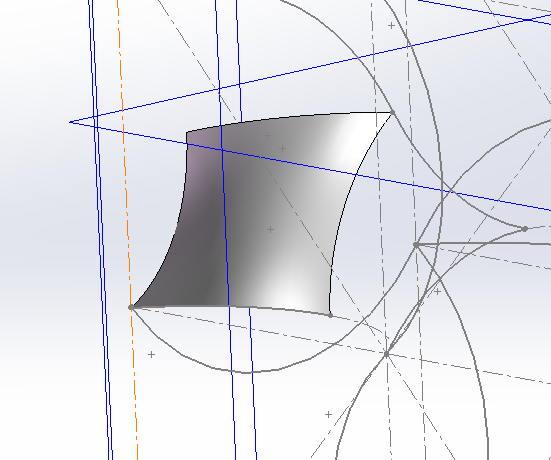This screenshot has width=551, height=460.
Task: Click the plus mark near the bottom dashed lines
Action: point(328,415)
